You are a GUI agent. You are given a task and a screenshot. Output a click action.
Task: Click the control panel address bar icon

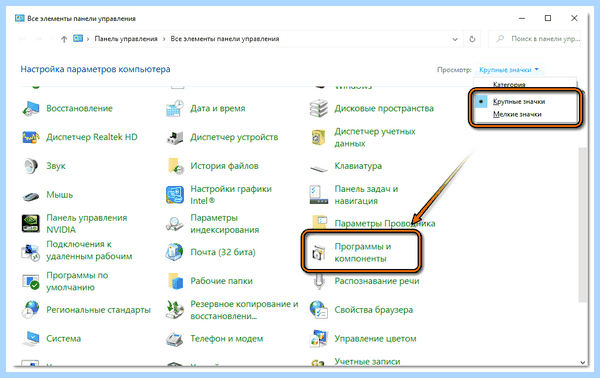[x=78, y=39]
